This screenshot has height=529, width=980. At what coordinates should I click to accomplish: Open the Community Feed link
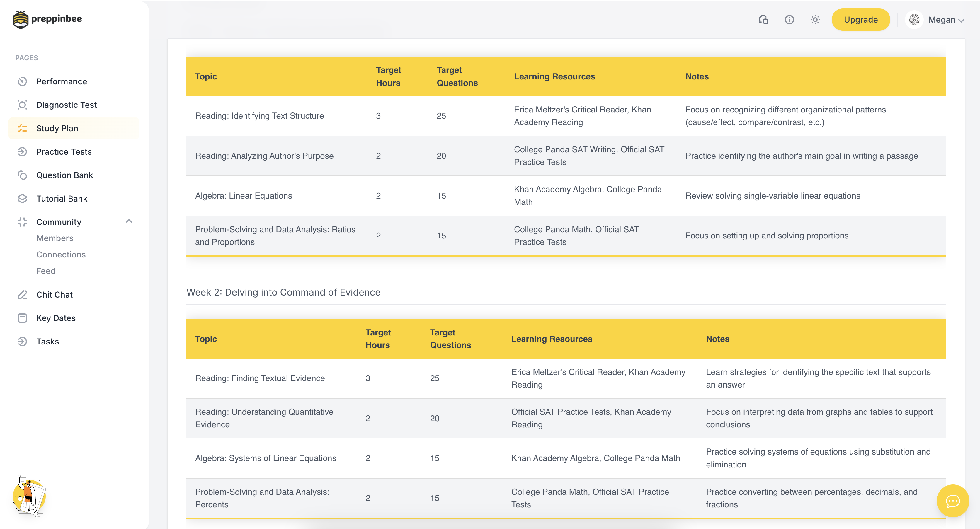click(46, 271)
